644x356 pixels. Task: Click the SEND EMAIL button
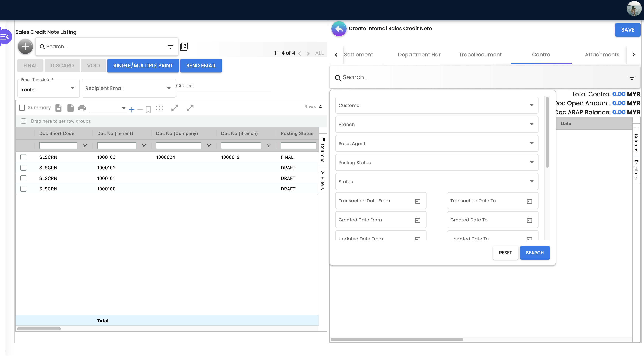click(201, 66)
